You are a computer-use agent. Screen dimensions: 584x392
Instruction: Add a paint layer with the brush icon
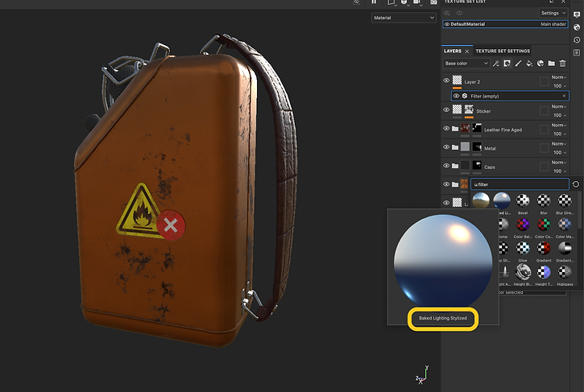coord(518,64)
